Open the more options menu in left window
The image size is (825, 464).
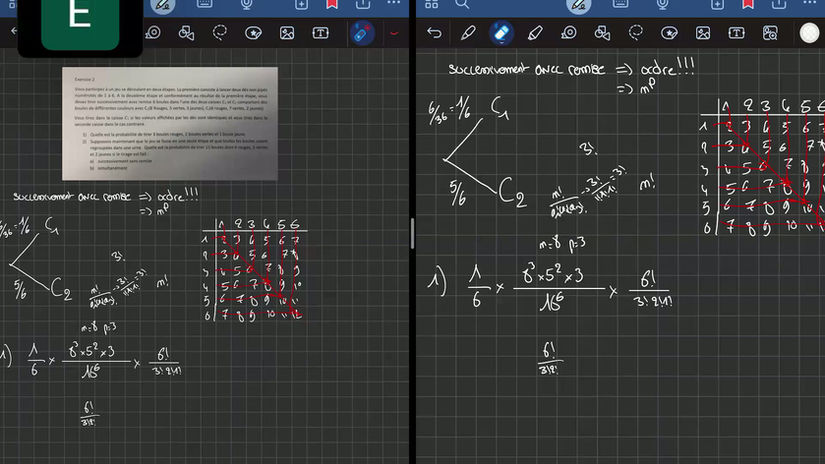tap(394, 3)
